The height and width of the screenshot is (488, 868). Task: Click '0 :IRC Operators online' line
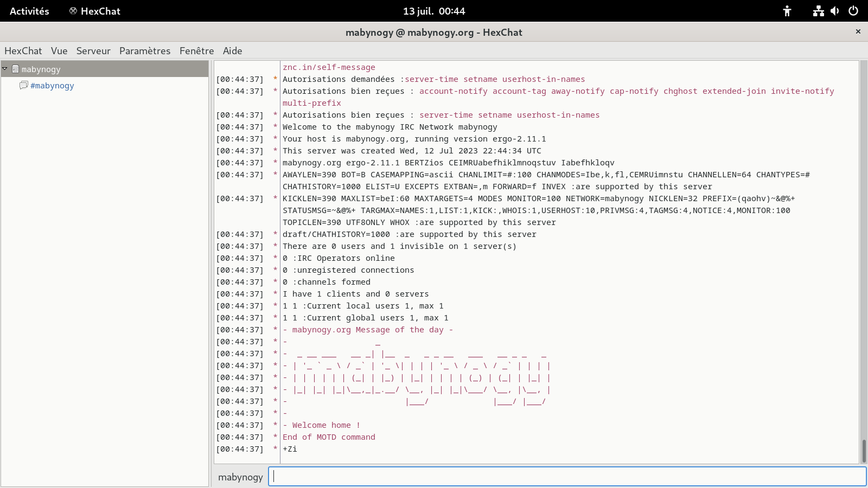(x=339, y=258)
